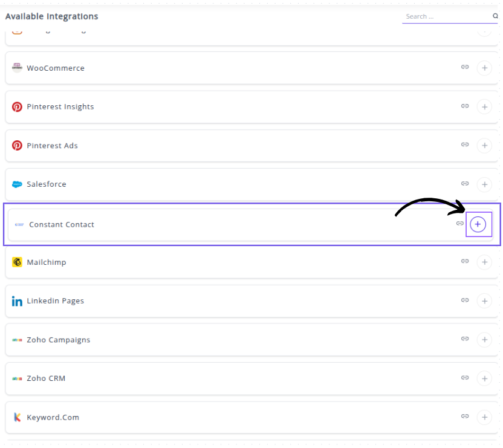
Task: Click the plus button for Constant Contact
Action: tap(478, 224)
